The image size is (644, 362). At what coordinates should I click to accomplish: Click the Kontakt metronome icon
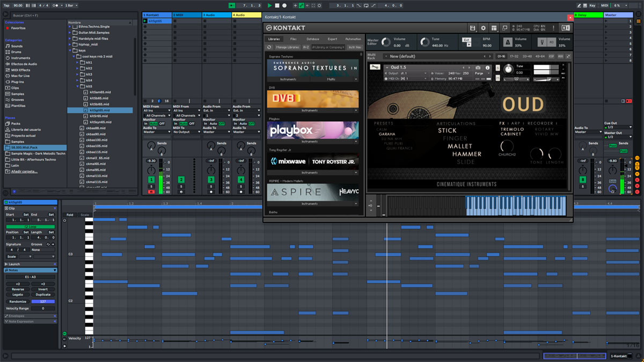pyautogui.click(x=507, y=42)
